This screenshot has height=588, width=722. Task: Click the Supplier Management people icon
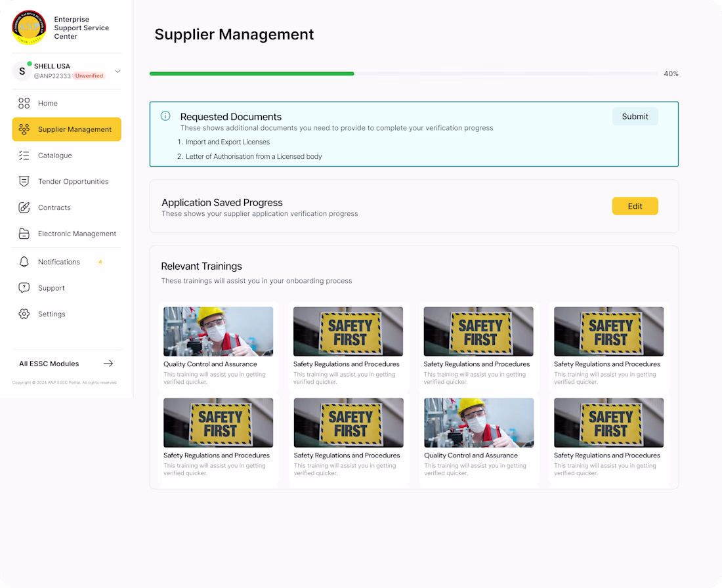[24, 129]
